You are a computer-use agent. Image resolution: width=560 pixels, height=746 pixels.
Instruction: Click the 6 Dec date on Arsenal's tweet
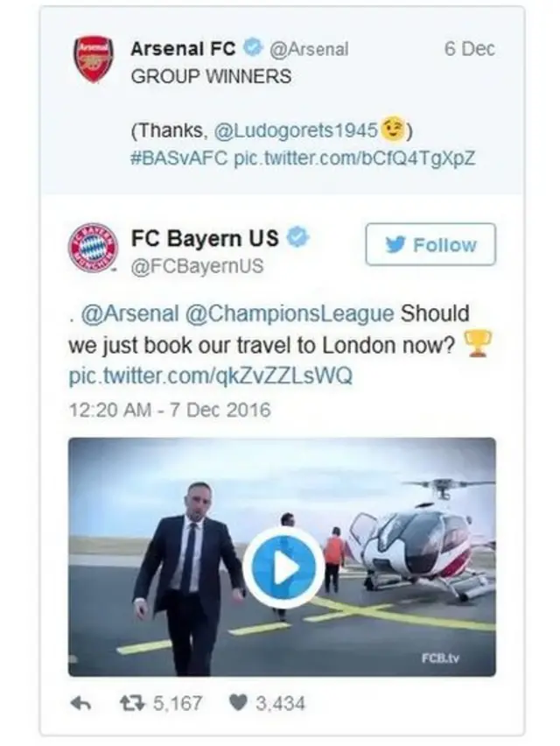pos(469,48)
